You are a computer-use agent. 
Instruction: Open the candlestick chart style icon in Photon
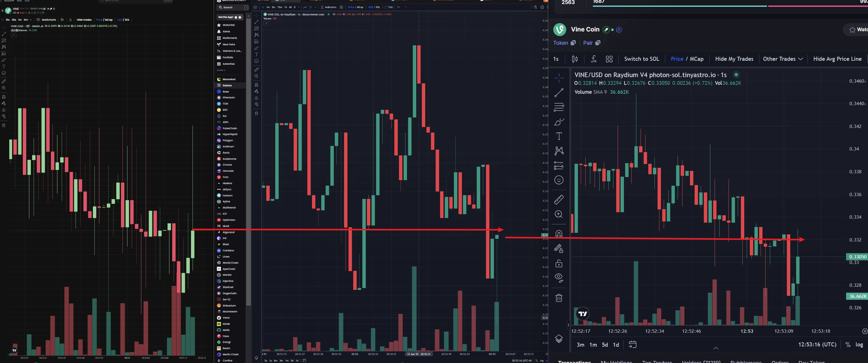click(575, 59)
